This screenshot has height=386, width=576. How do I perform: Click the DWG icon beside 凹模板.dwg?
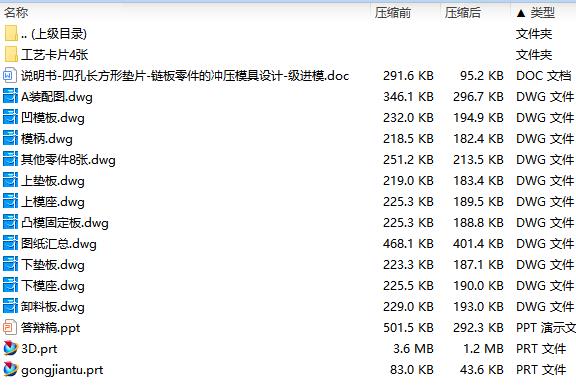coord(10,118)
